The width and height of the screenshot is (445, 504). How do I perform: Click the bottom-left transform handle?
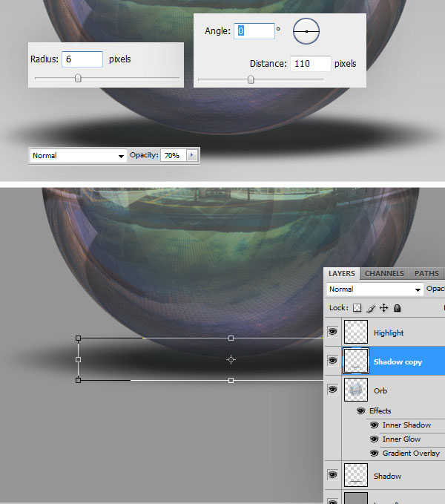78,380
